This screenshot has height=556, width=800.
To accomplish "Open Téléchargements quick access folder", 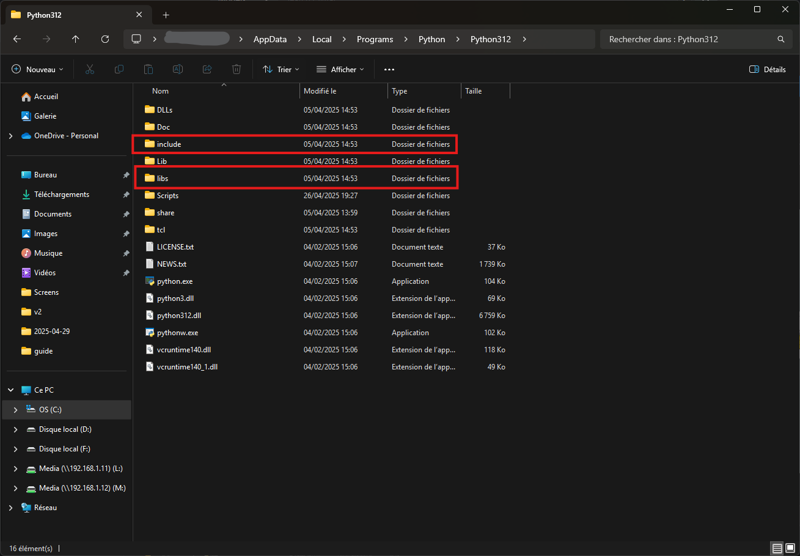I will click(55, 194).
